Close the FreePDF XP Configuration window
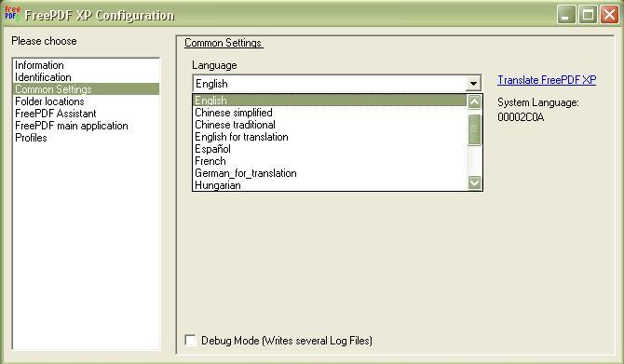The image size is (624, 364). tap(610, 15)
